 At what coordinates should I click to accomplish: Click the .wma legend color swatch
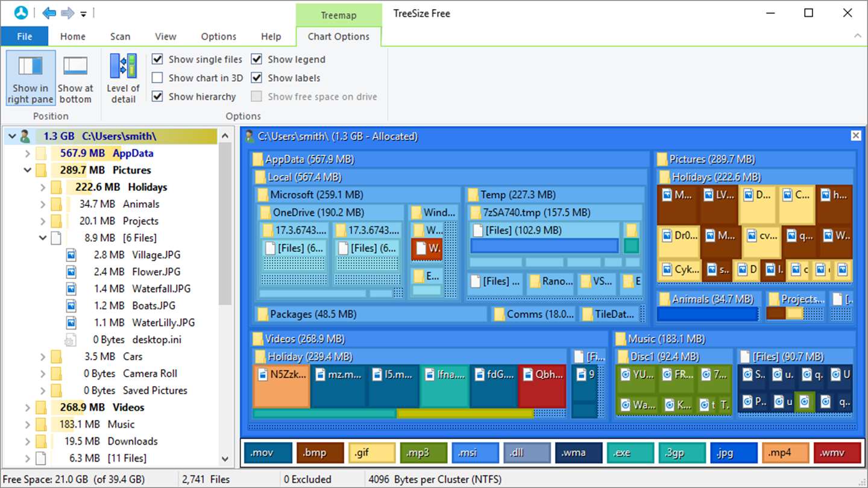pos(579,452)
